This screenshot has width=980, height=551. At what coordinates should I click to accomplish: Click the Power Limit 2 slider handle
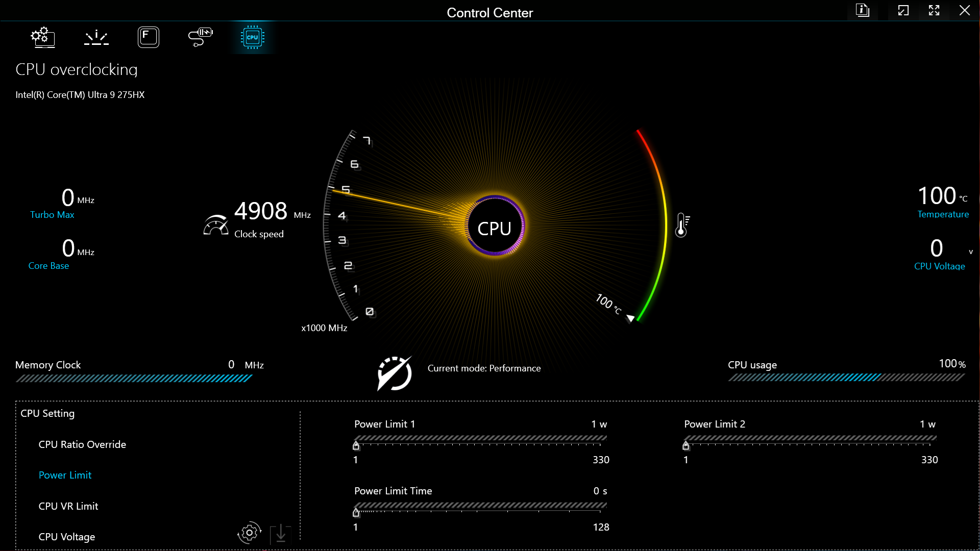(x=686, y=446)
